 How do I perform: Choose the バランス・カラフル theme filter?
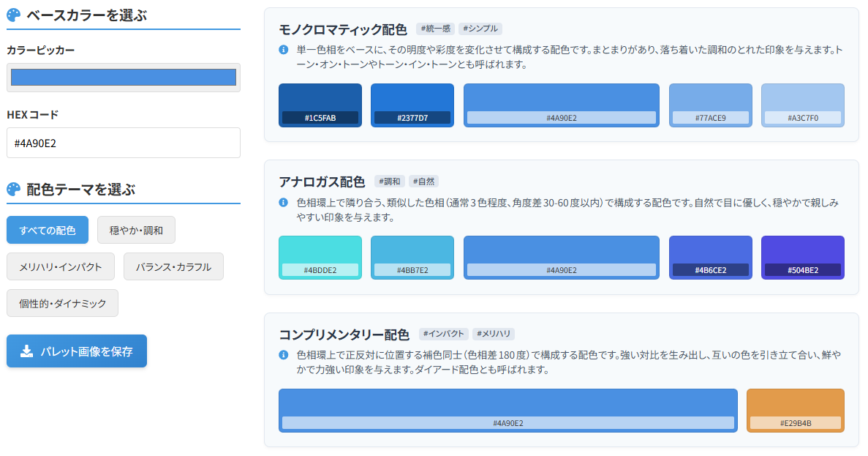[x=173, y=266]
